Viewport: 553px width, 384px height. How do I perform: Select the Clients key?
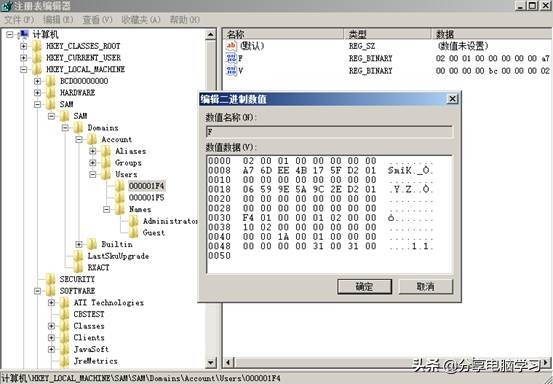(x=89, y=337)
